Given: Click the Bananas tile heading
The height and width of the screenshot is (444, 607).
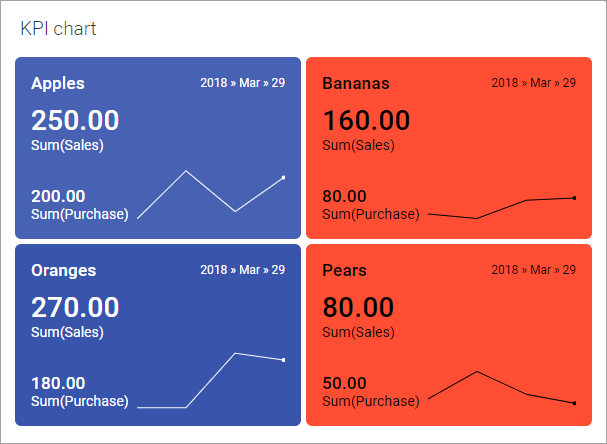Looking at the screenshot, I should 356,83.
